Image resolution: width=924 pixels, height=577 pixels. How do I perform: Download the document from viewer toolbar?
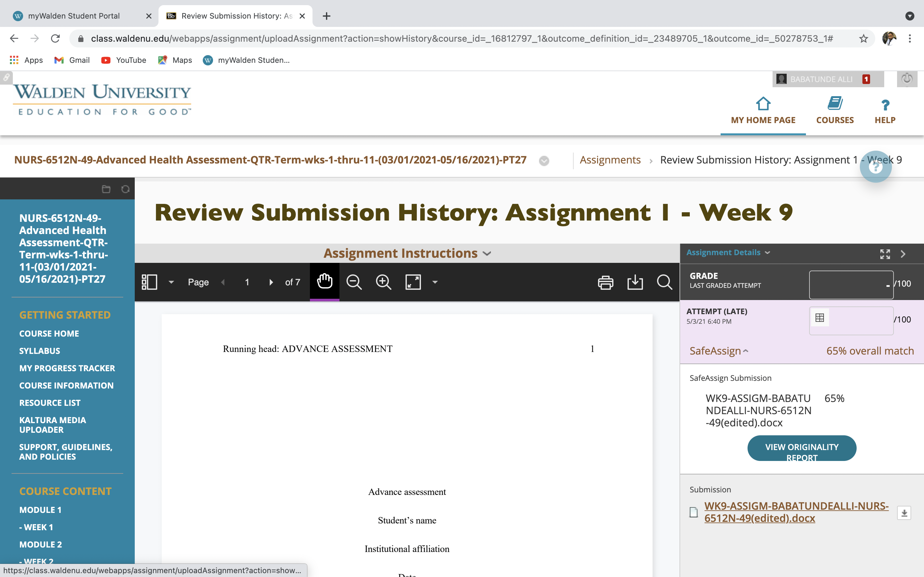635,282
